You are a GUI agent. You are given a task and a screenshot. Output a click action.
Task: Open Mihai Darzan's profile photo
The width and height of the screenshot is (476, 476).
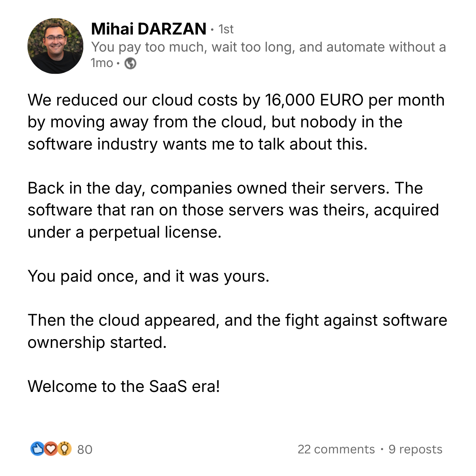[56, 46]
